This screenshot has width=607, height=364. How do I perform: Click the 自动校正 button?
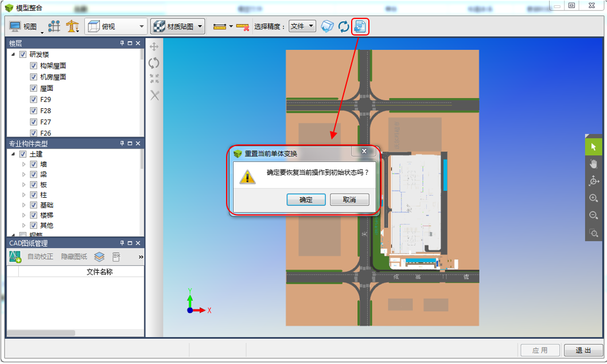pyautogui.click(x=40, y=256)
